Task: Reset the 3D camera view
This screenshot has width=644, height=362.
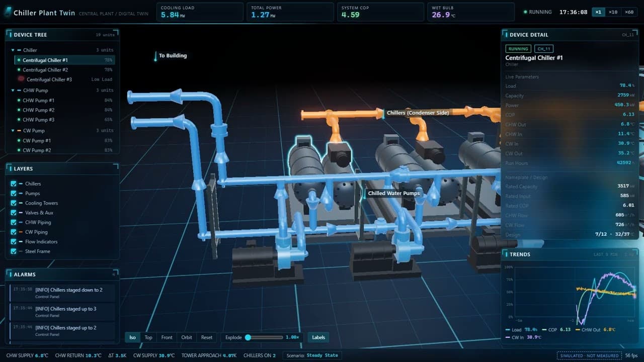Action: [x=207, y=337]
